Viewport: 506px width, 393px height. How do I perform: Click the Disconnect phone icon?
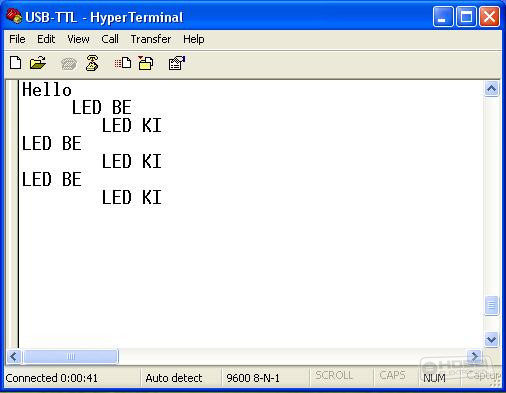[92, 63]
